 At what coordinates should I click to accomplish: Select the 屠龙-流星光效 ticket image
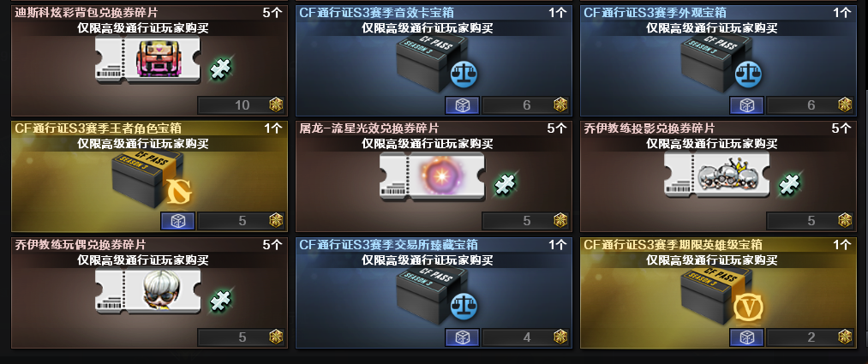(433, 176)
